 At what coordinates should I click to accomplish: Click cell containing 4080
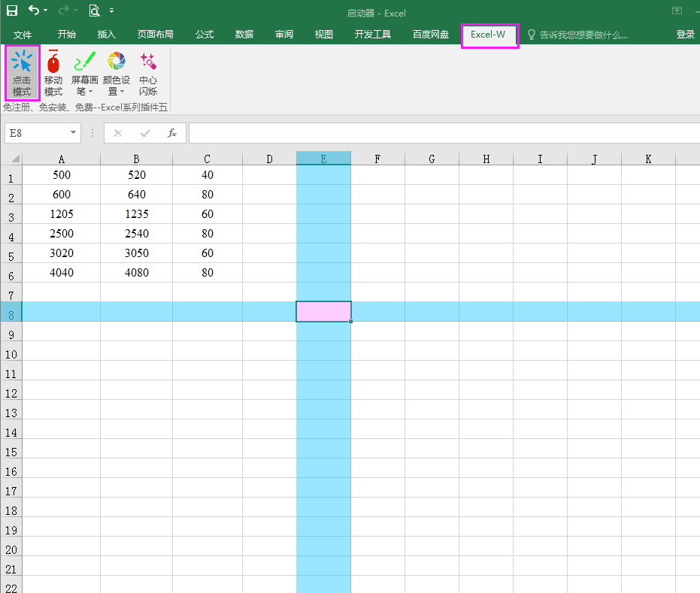pos(136,273)
